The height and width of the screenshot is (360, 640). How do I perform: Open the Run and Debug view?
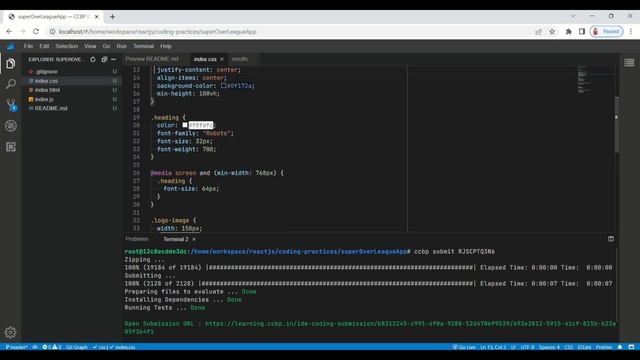11,126
